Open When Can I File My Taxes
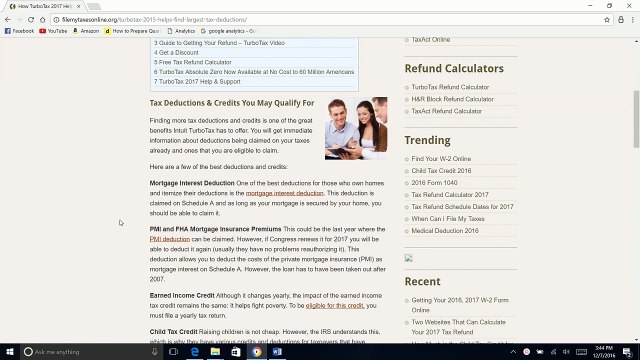The image size is (640, 360). click(x=448, y=219)
